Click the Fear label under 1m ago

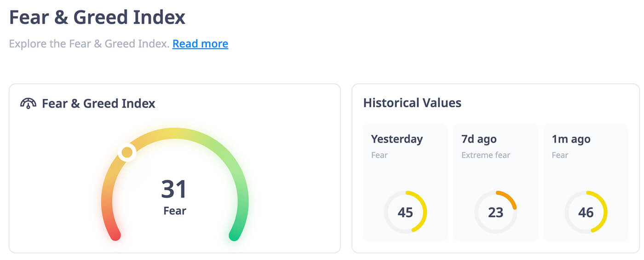(559, 155)
